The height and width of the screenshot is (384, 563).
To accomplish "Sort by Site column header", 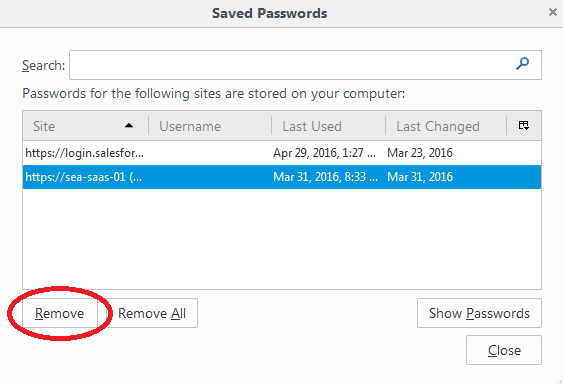I will pyautogui.click(x=85, y=126).
